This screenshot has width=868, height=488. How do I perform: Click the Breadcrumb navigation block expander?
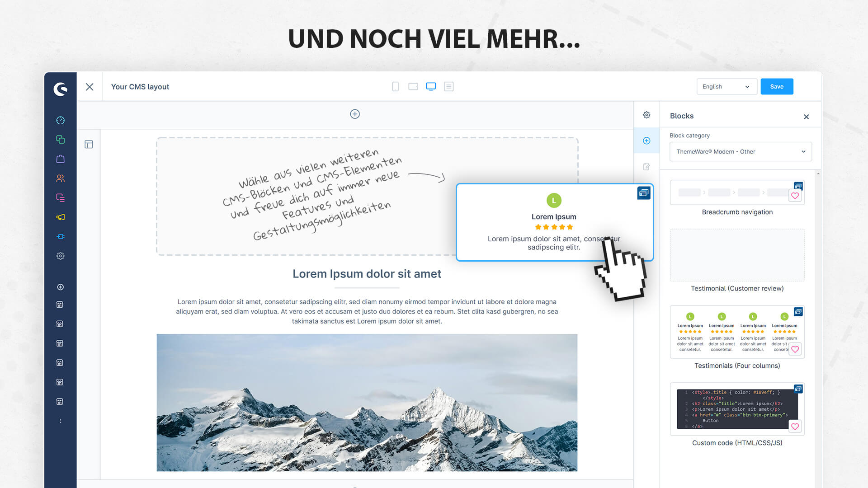click(x=798, y=186)
